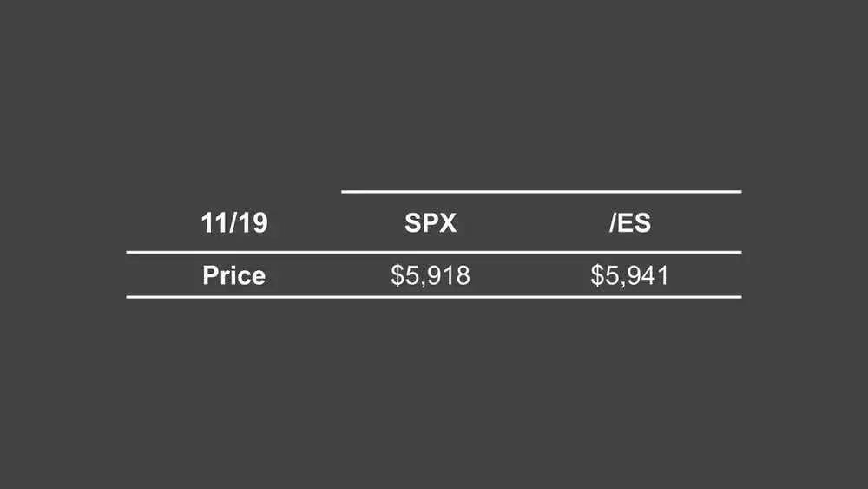
Task: Click the divider line below the header row
Action: coord(434,252)
